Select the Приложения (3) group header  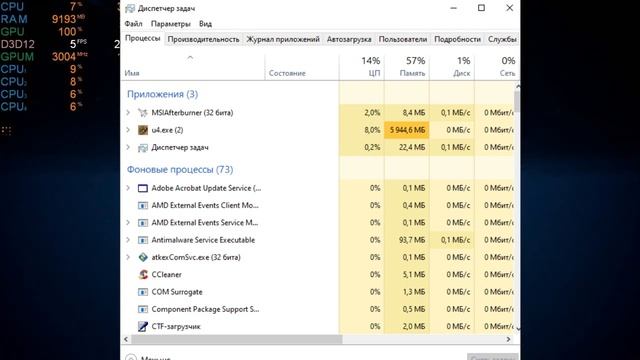pyautogui.click(x=162, y=94)
